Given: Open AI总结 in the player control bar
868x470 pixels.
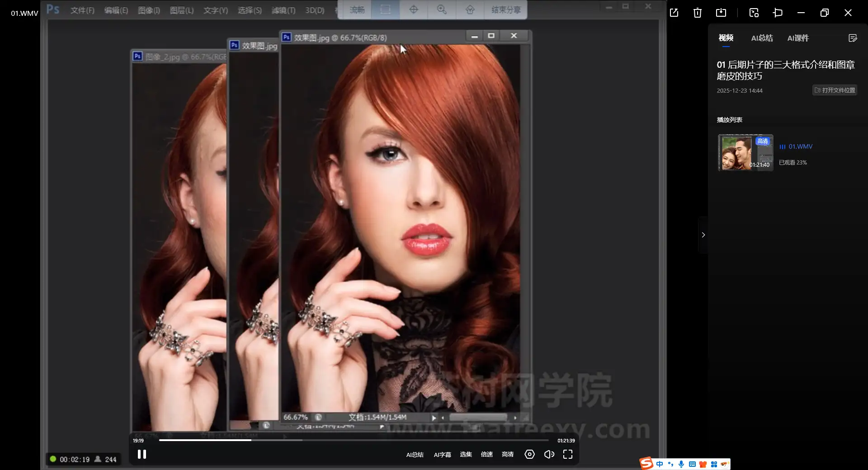Looking at the screenshot, I should [415, 455].
